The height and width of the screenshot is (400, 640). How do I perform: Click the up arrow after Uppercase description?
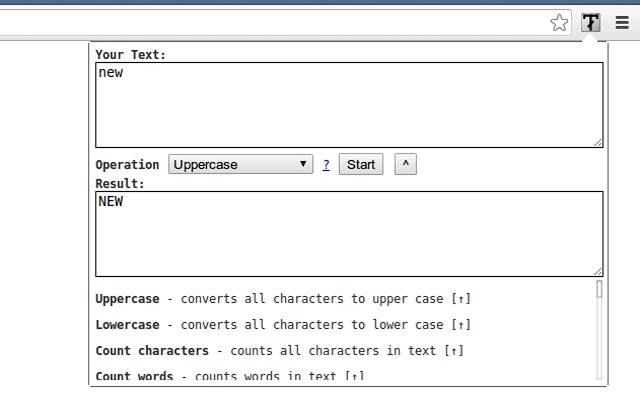pos(461,299)
